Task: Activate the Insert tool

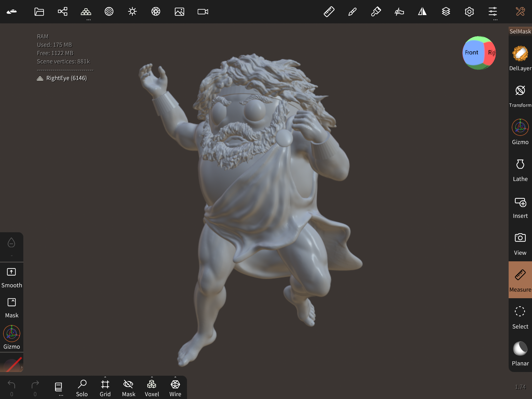Action: [520, 206]
